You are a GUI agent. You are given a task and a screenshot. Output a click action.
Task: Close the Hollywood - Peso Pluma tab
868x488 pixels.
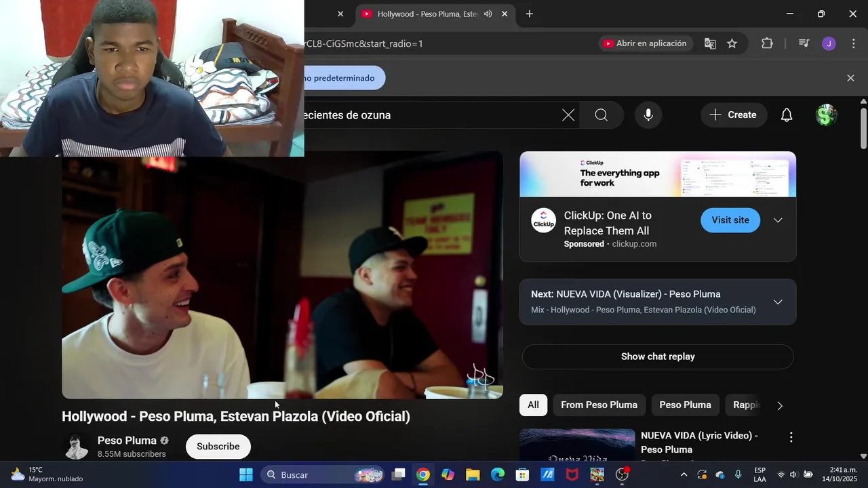[505, 14]
